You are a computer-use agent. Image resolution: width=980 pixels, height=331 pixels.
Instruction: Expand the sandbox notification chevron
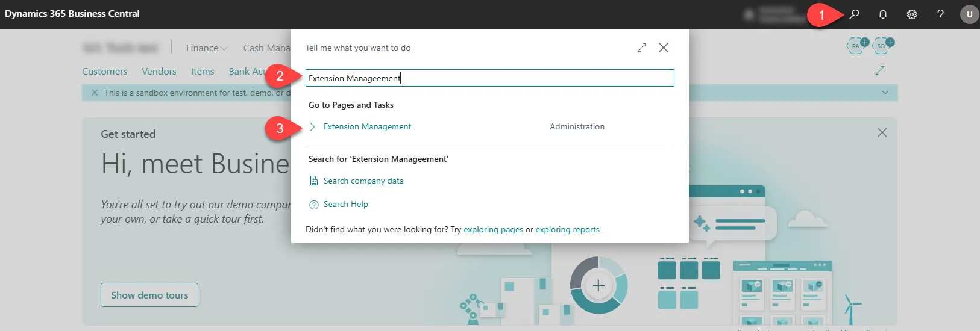[885, 93]
